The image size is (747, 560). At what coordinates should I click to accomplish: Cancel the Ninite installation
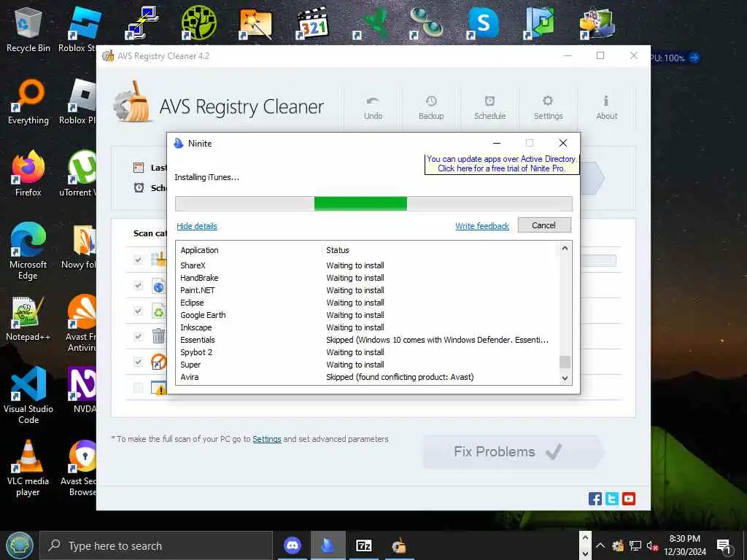click(x=544, y=225)
